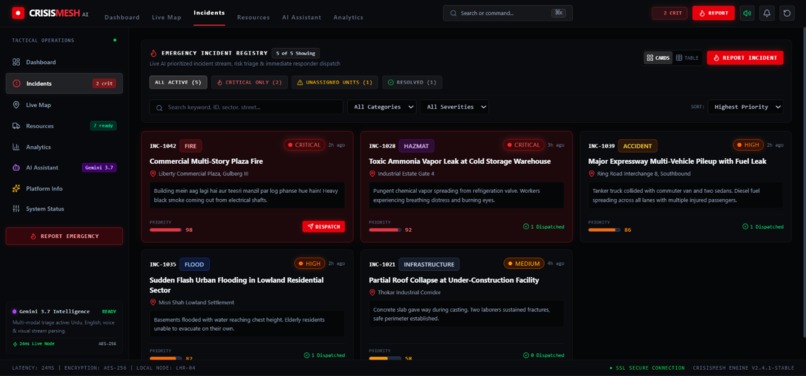Click the purple dot beside Gemini 3.7 Intelligence
This screenshot has height=376, width=806.
tap(14, 311)
